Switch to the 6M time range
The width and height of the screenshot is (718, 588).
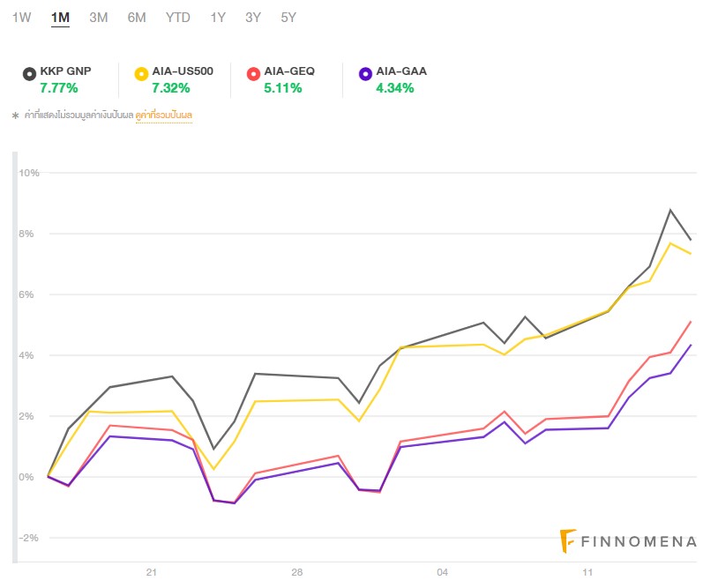[137, 18]
